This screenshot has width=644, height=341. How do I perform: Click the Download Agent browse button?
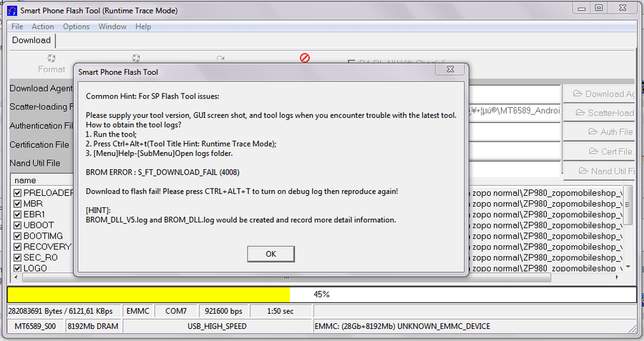pyautogui.click(x=599, y=94)
